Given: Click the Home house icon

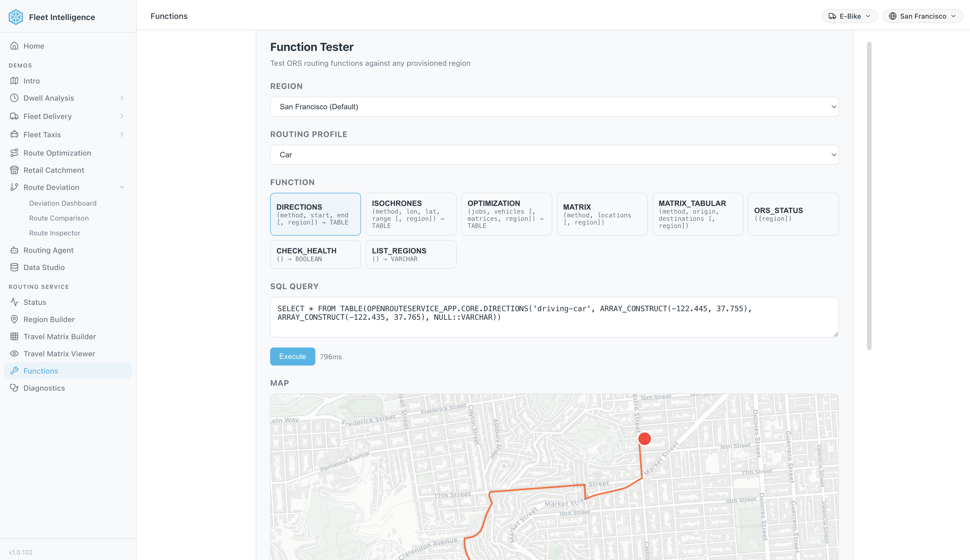Looking at the screenshot, I should pyautogui.click(x=14, y=46).
